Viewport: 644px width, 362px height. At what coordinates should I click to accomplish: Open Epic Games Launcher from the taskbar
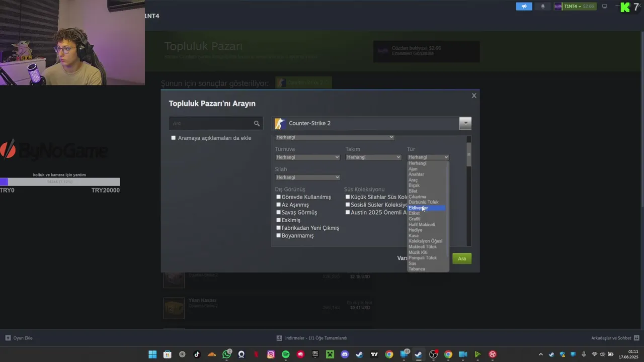point(315,354)
